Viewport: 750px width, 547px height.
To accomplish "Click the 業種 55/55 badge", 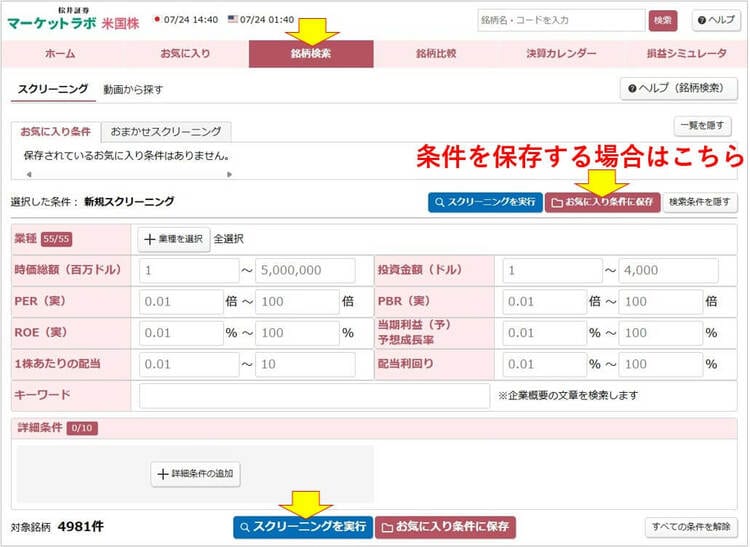I will [x=56, y=239].
